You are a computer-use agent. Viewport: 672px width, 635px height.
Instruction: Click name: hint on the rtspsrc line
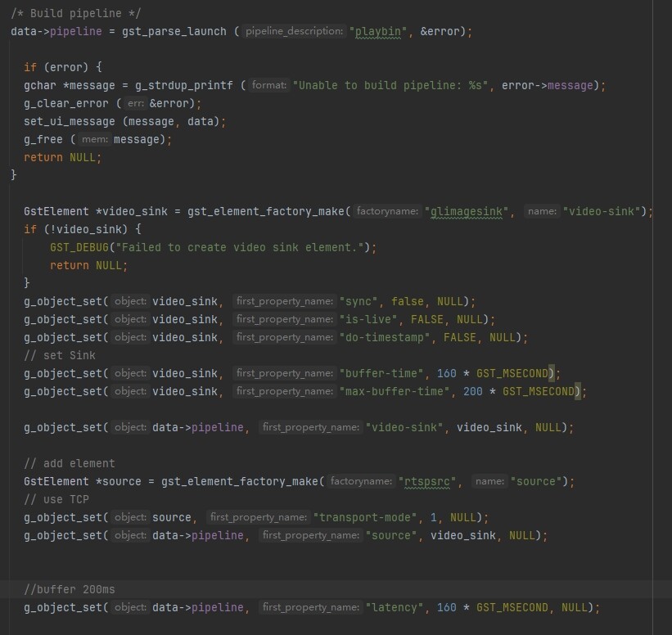click(489, 481)
